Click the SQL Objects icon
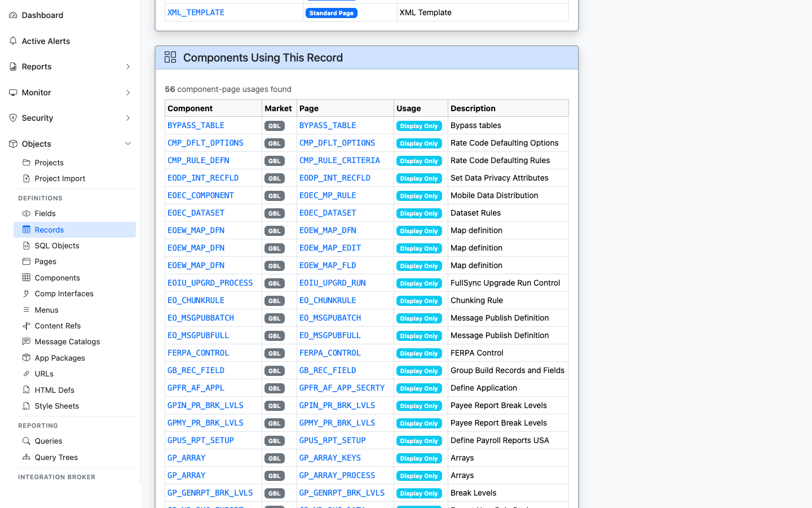The image size is (812, 508). click(27, 246)
